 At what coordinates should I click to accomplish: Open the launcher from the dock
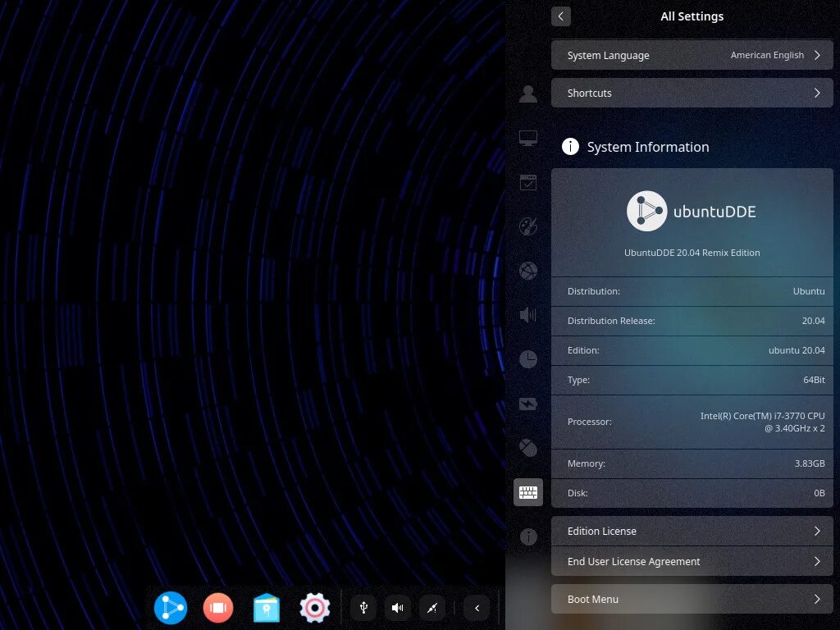coord(171,608)
